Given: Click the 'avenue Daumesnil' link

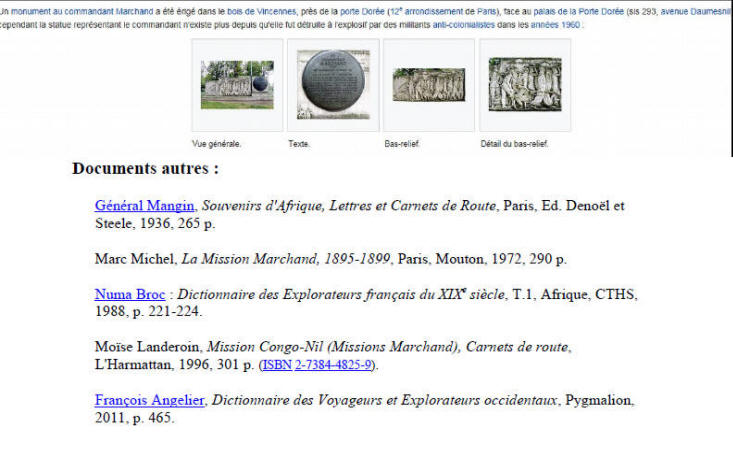Looking at the screenshot, I should tap(696, 8).
